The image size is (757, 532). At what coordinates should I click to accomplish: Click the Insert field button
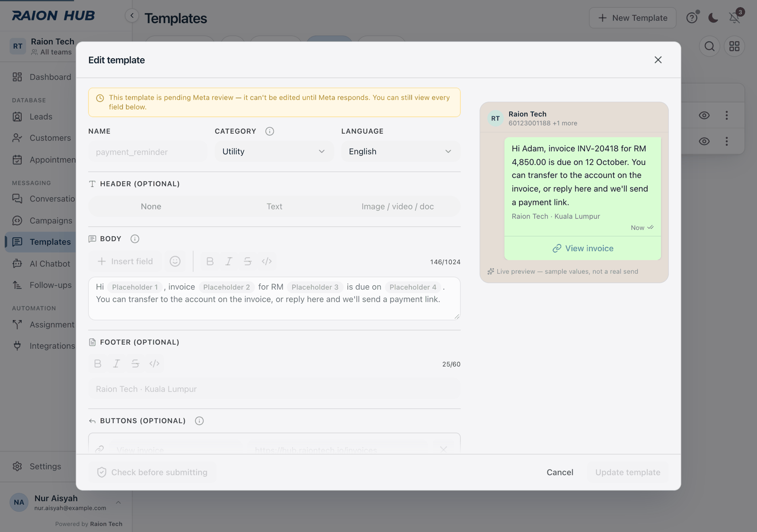click(125, 262)
